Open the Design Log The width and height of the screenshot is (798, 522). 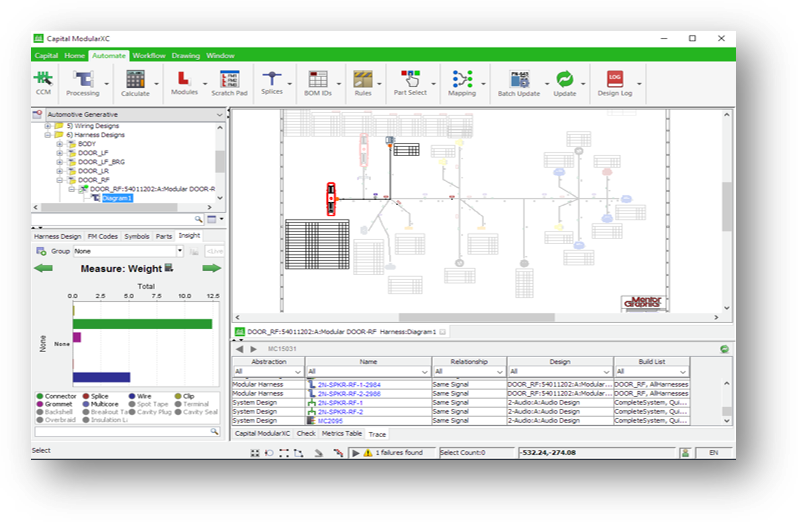click(615, 83)
